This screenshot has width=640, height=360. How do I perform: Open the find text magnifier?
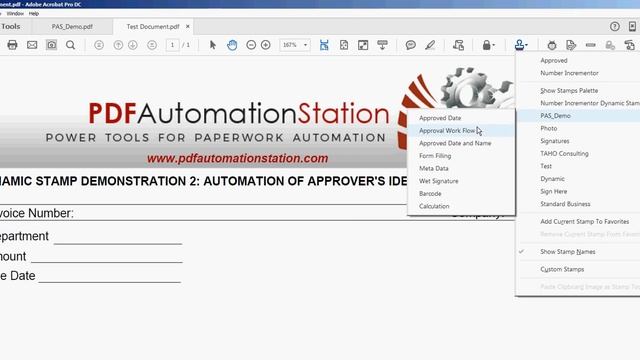pyautogui.click(x=71, y=45)
